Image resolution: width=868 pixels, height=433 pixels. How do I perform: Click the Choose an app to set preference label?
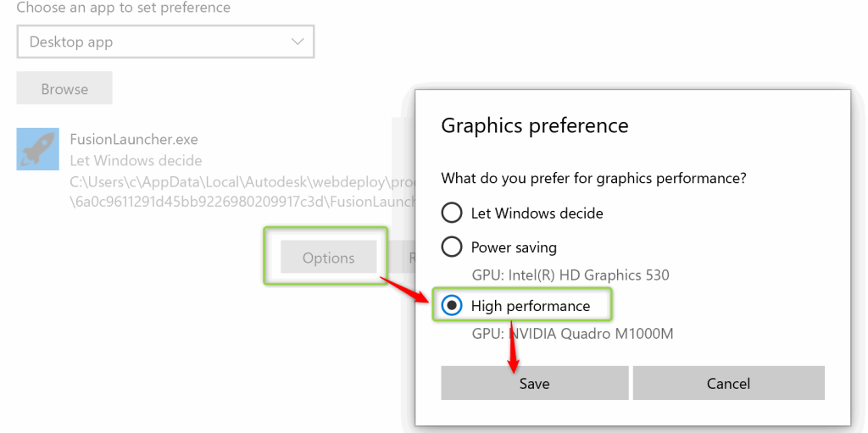click(x=124, y=8)
